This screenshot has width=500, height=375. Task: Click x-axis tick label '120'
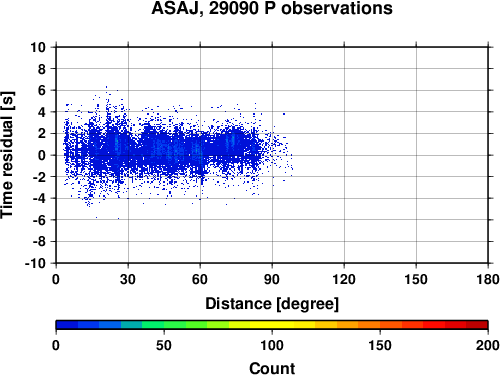pos(344,279)
